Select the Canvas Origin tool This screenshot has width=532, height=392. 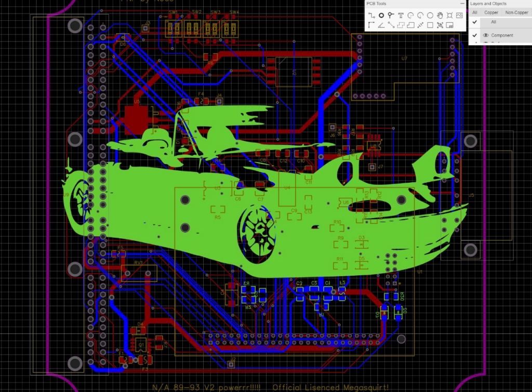[x=371, y=25]
